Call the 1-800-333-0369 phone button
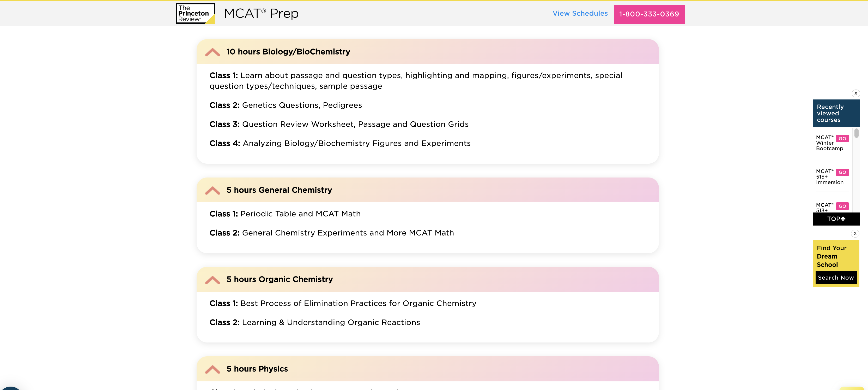Screen dimensions: 868x390 [649, 14]
